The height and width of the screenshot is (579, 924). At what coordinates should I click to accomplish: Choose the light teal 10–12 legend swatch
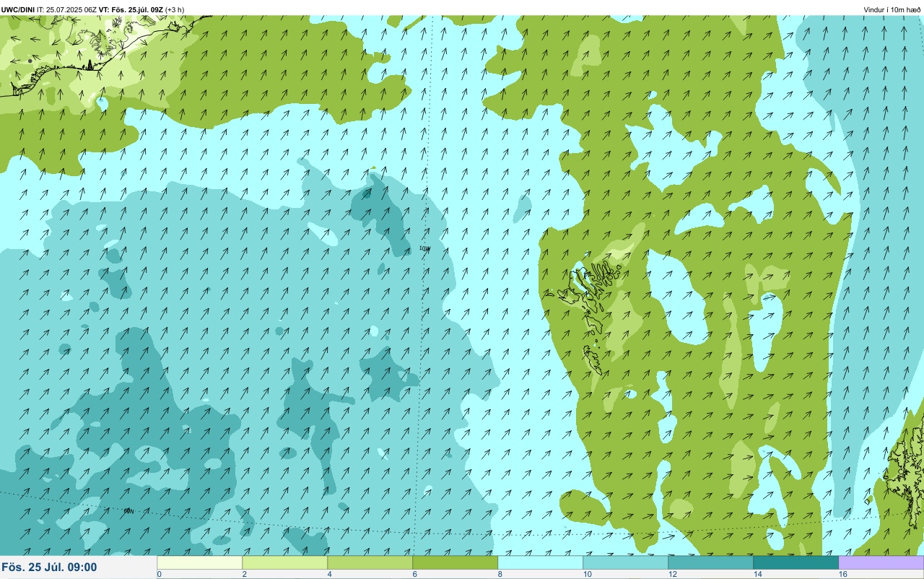coord(625,562)
